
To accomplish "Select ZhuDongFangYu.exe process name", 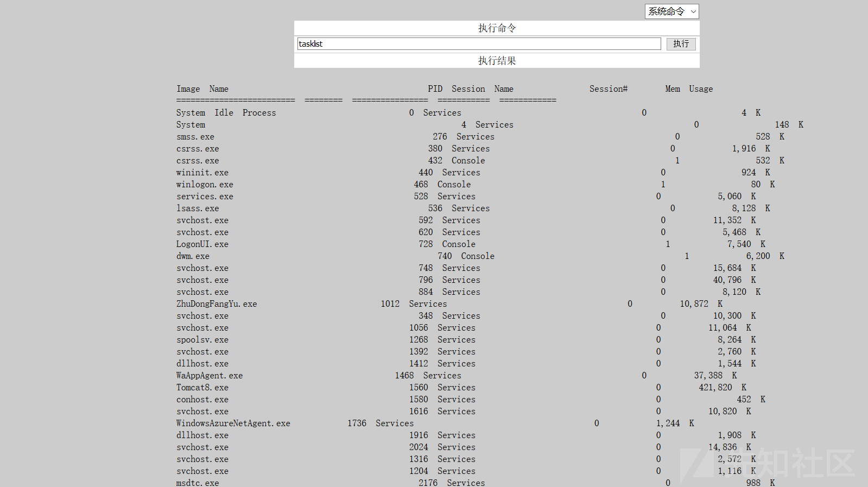I will tap(217, 304).
